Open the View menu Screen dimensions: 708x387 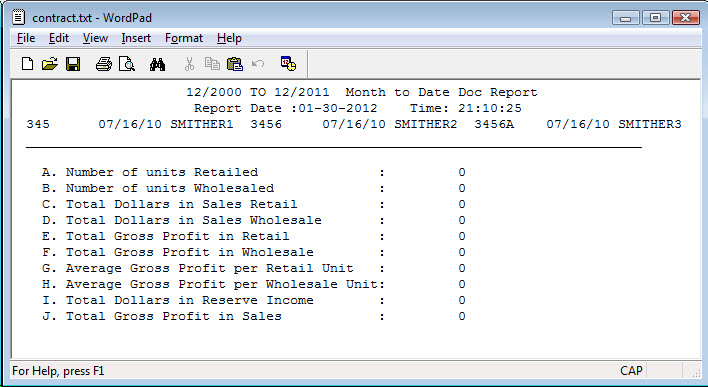pos(95,38)
